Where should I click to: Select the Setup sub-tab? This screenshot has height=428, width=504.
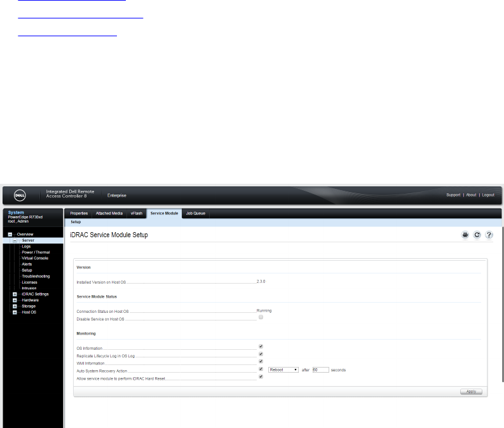coord(76,222)
